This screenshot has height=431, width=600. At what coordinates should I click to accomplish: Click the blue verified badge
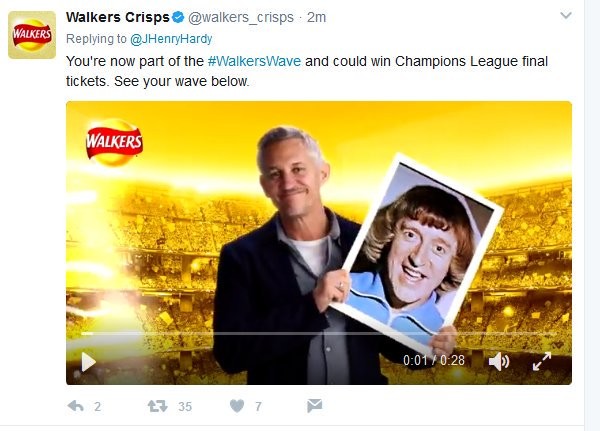point(178,17)
